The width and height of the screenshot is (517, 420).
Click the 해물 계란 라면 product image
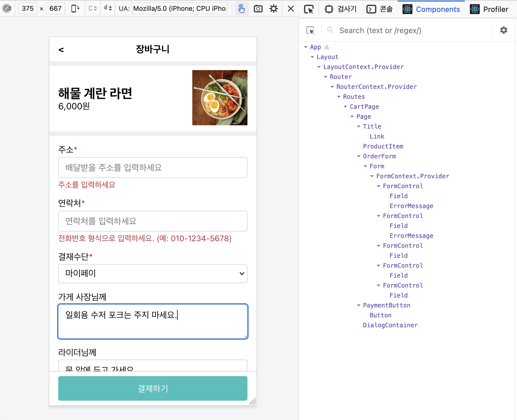tap(220, 98)
